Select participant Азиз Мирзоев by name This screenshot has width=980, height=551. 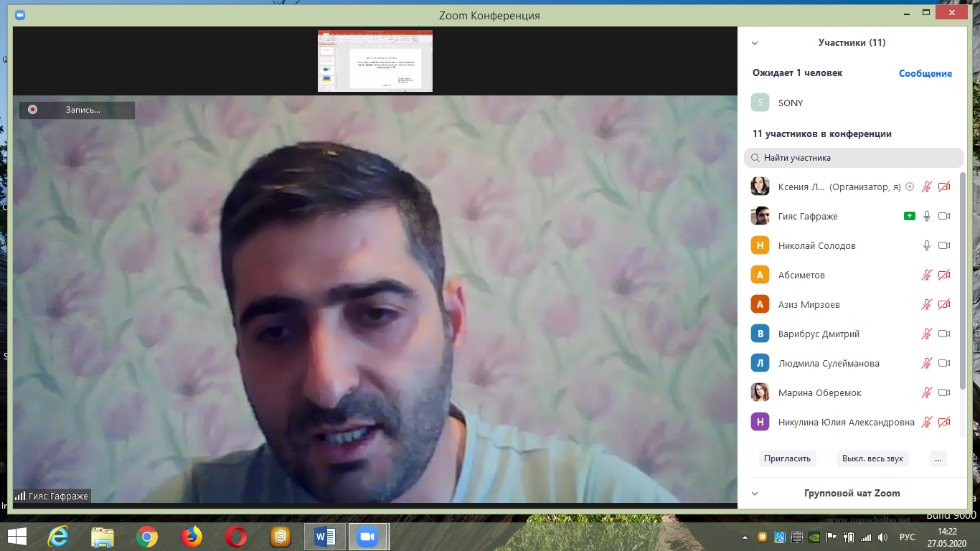[x=809, y=304]
